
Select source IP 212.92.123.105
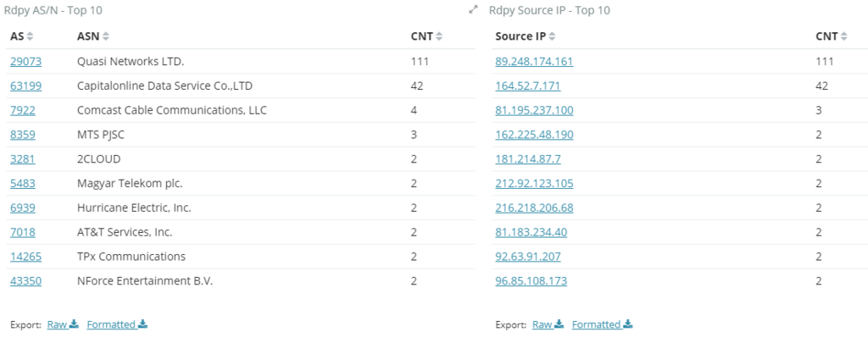tap(534, 183)
